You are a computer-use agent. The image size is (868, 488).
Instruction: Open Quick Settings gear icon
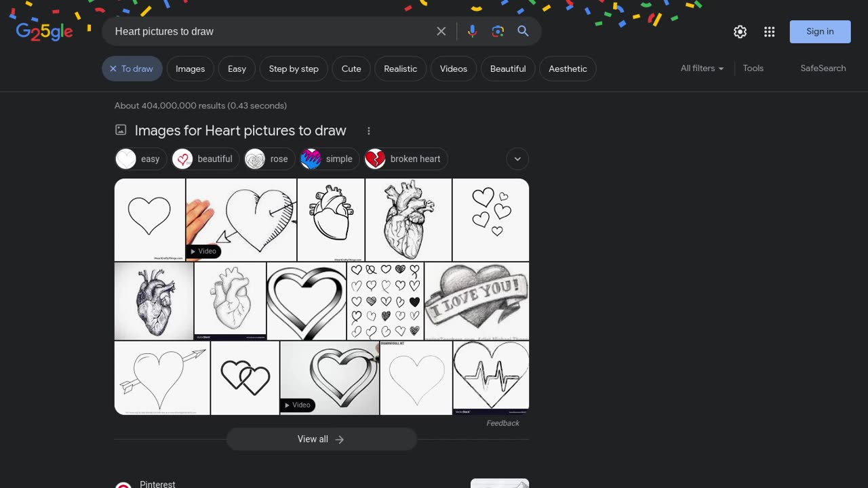tap(740, 32)
